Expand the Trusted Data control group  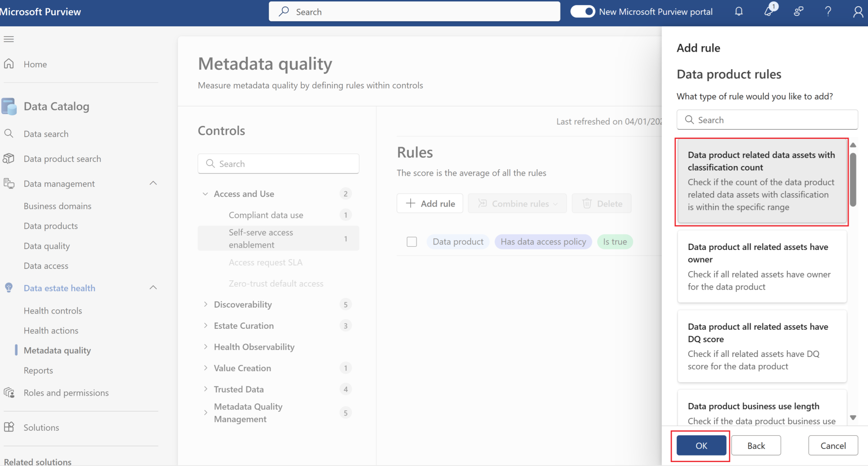tap(206, 389)
